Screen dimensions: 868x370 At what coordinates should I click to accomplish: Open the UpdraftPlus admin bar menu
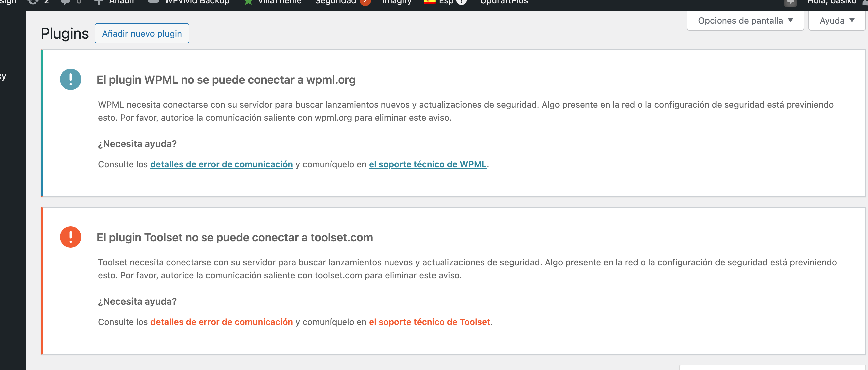(504, 2)
